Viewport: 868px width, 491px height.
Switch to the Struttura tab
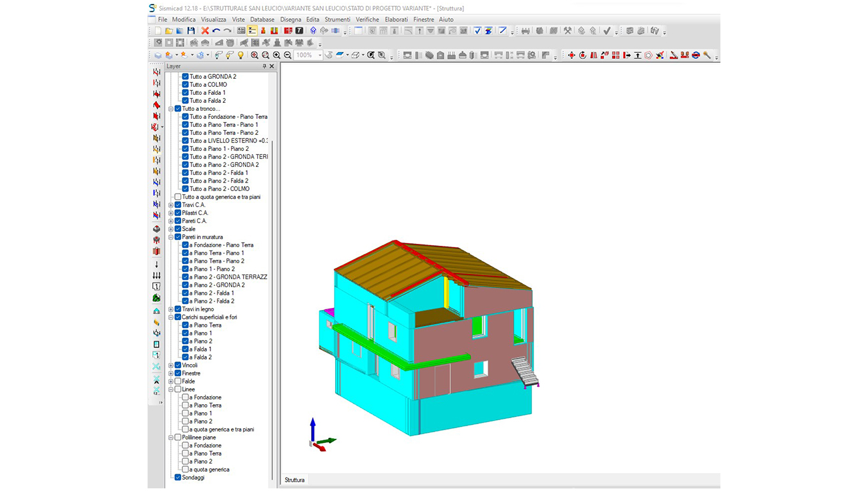[294, 480]
